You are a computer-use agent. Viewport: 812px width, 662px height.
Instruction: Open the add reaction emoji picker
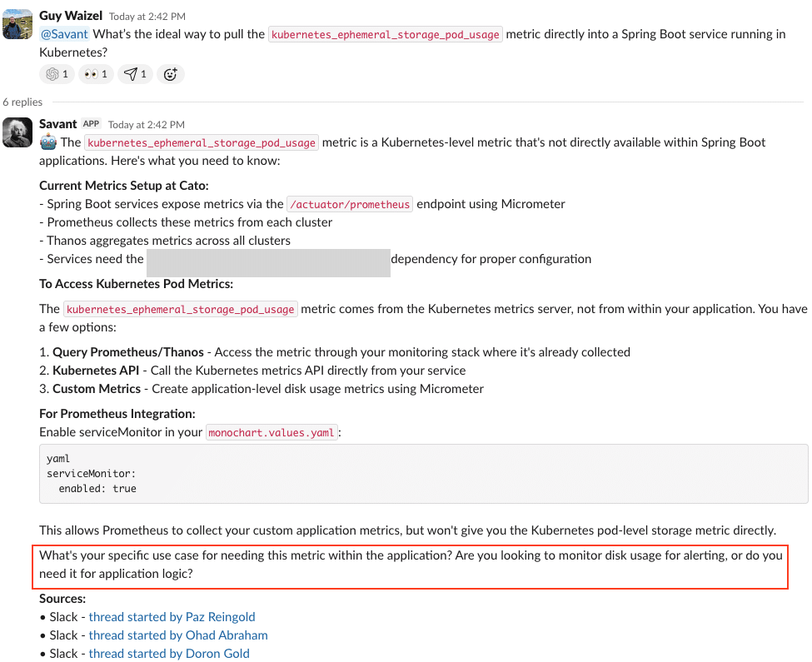(171, 74)
